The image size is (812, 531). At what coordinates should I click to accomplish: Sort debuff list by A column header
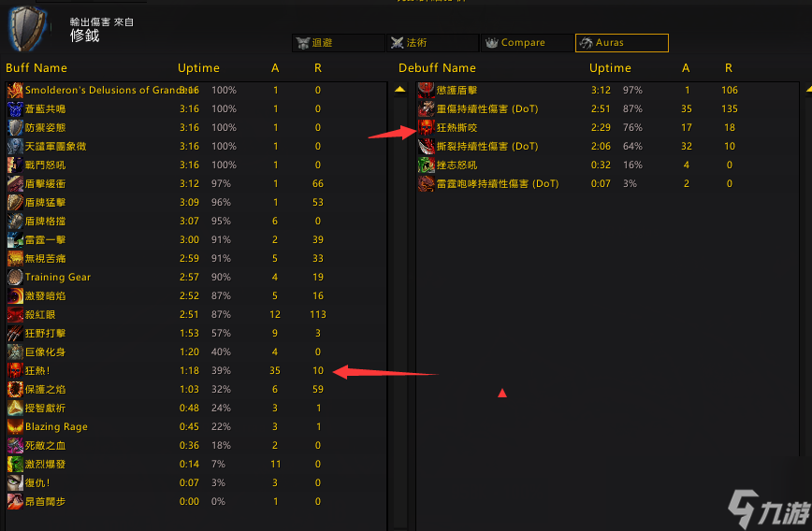(x=686, y=68)
